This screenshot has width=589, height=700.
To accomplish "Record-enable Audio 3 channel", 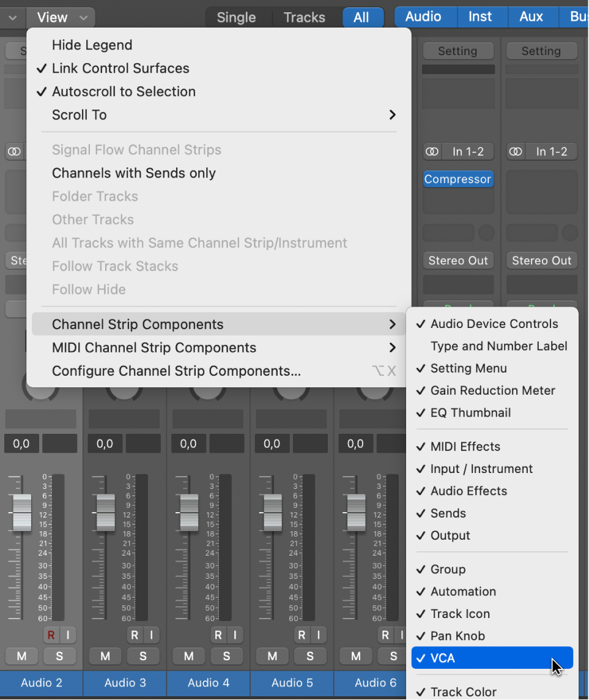I will coord(135,635).
